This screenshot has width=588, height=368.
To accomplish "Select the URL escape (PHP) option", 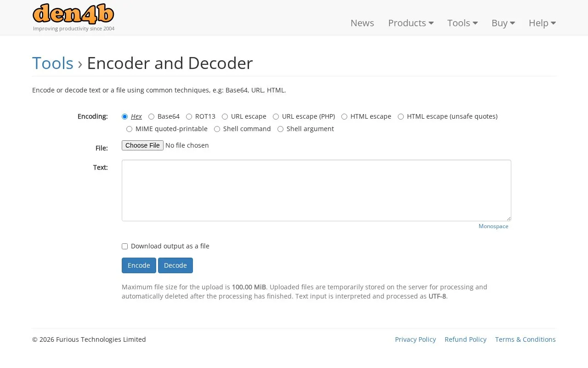I will [276, 117].
